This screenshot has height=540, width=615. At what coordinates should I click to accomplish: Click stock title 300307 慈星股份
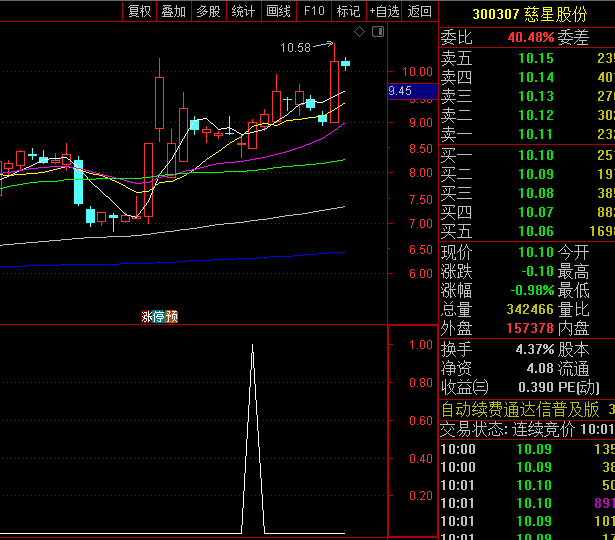529,15
